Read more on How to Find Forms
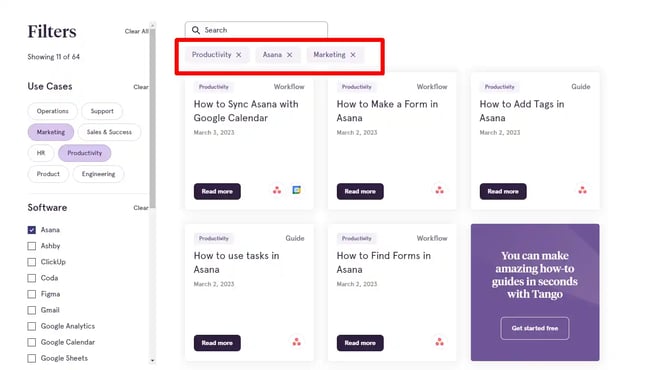Viewport: 650px width, 370px height. pyautogui.click(x=360, y=343)
